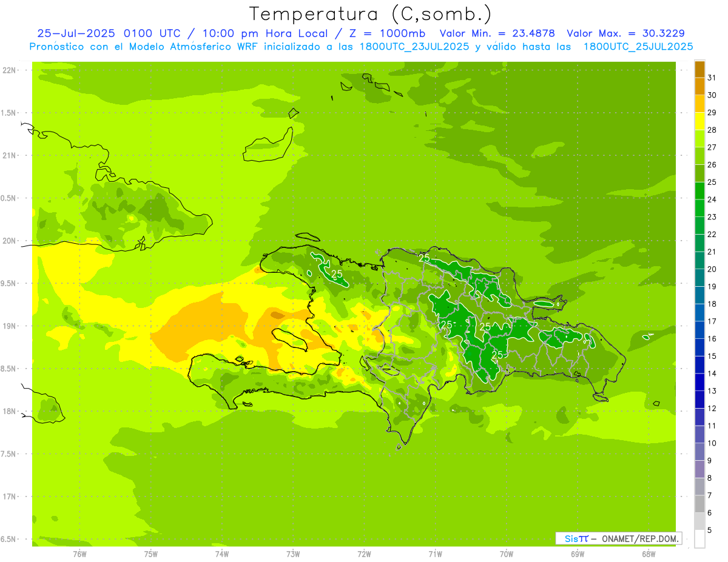Viewport: 728px width, 562px height.
Task: Click the colorbar value label 30
Action: (712, 95)
